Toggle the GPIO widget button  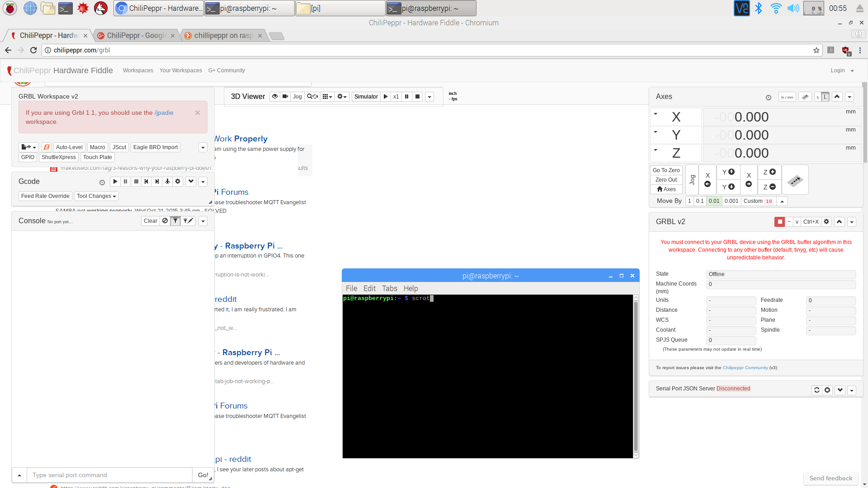(x=28, y=157)
